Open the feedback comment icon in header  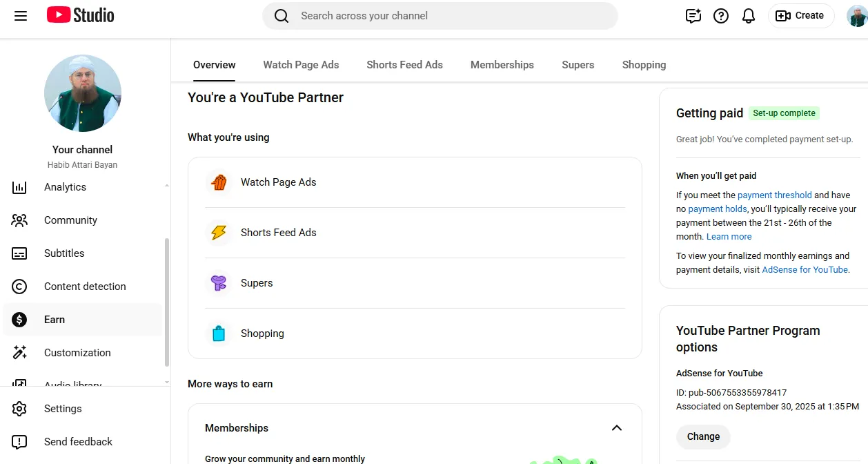pos(693,16)
